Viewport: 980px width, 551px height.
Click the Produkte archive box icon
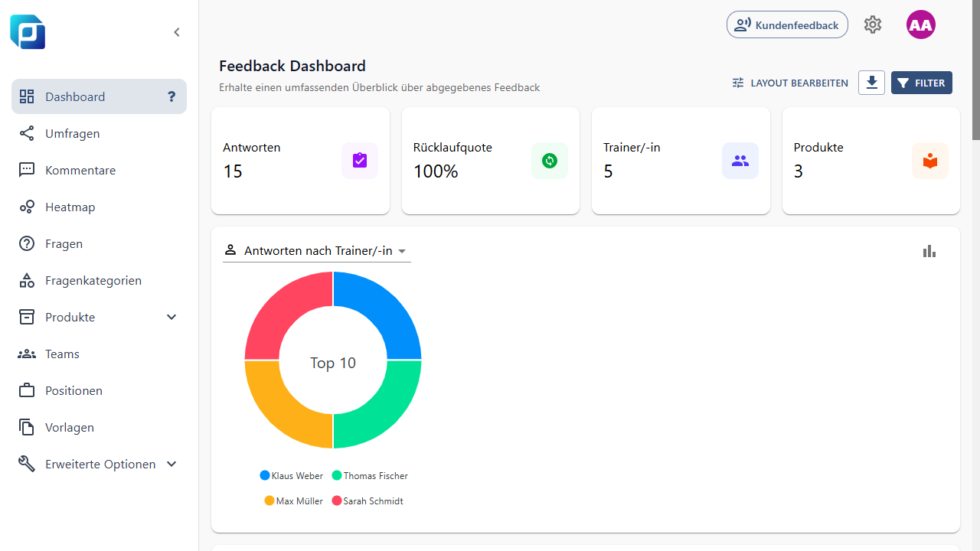pos(27,317)
